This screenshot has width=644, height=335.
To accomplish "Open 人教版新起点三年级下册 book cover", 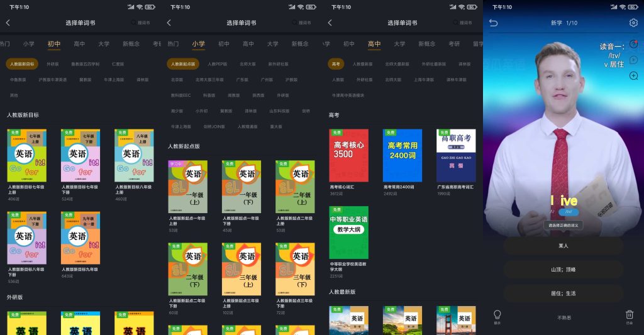I will pos(296,269).
